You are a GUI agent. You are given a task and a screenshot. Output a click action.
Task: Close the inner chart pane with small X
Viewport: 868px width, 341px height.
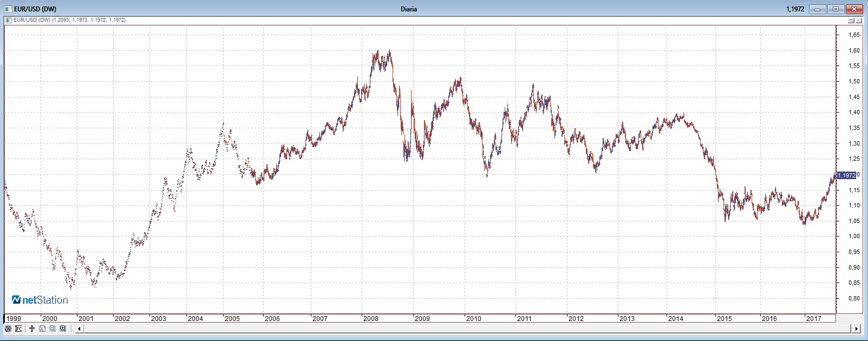[x=859, y=20]
